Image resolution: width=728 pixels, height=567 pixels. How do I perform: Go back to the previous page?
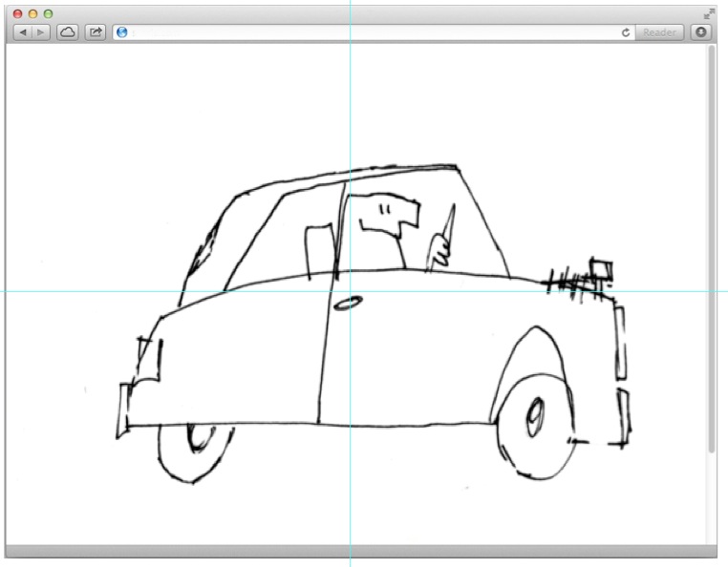pos(23,32)
